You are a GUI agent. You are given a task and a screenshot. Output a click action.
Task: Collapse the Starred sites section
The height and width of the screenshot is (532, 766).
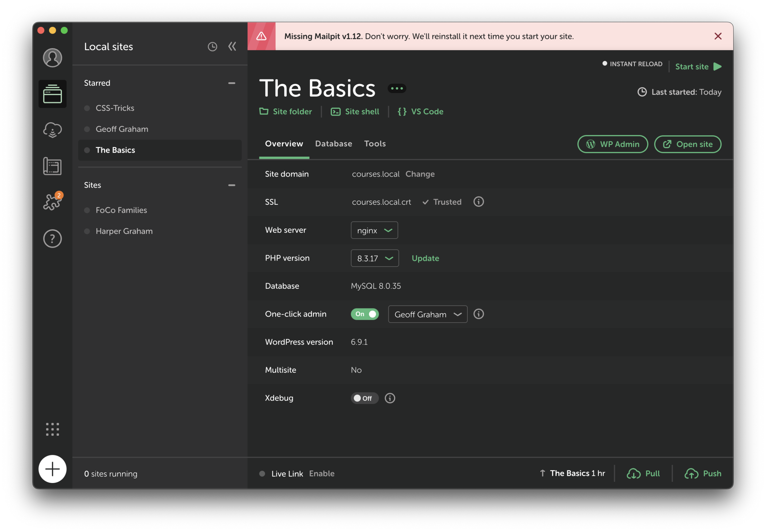(232, 83)
